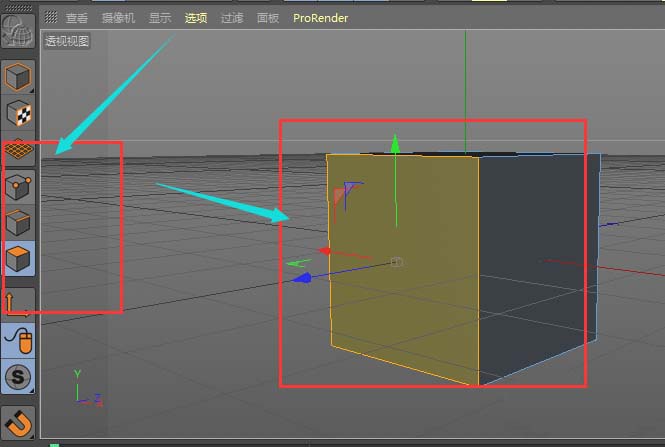665x447 pixels.
Task: Click the 透视视图 viewport label
Action: 67,41
